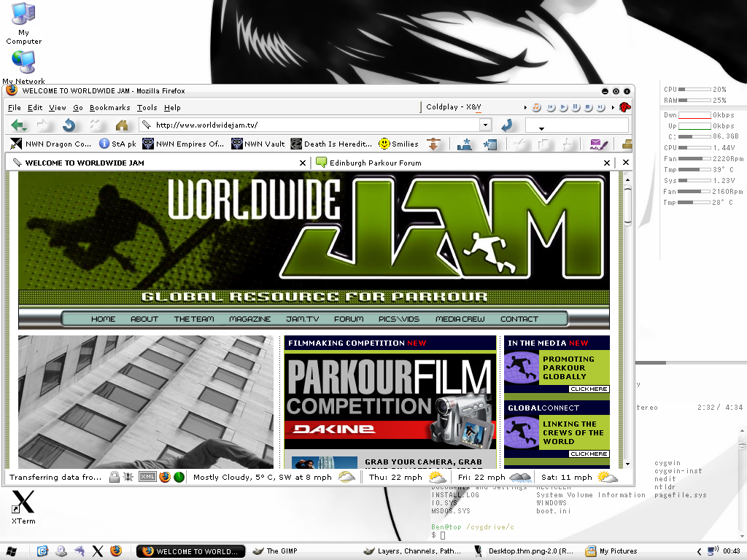Click the new tab star icon
The image size is (747, 560).
pos(489,144)
